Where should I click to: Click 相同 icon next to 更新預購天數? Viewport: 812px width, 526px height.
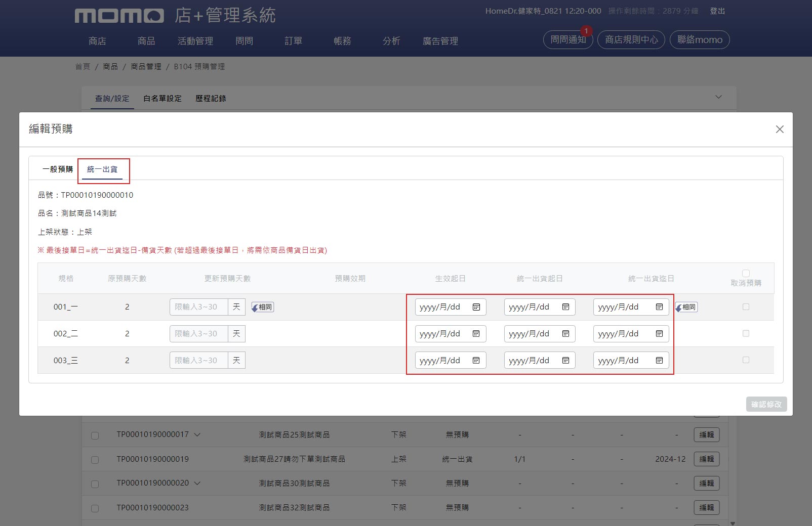click(263, 307)
